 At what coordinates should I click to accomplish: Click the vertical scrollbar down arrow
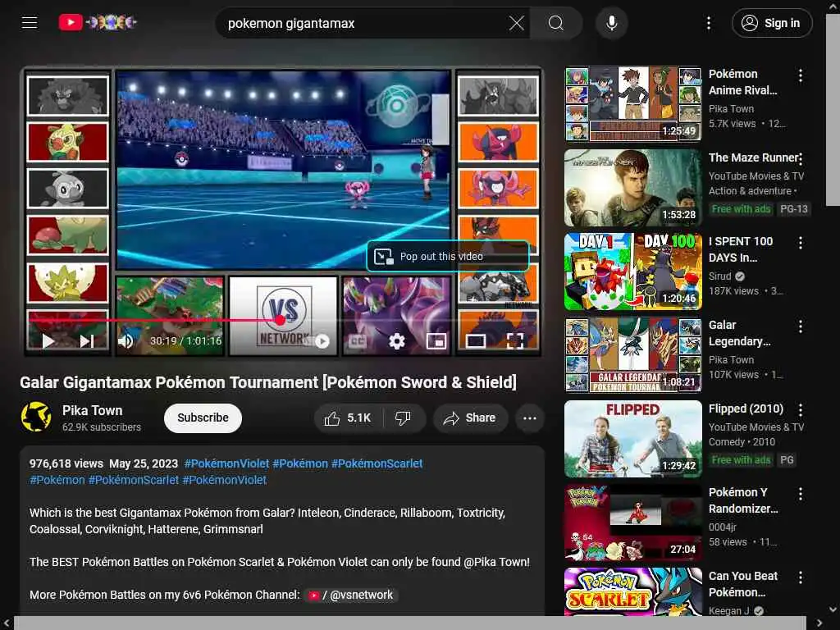833,609
